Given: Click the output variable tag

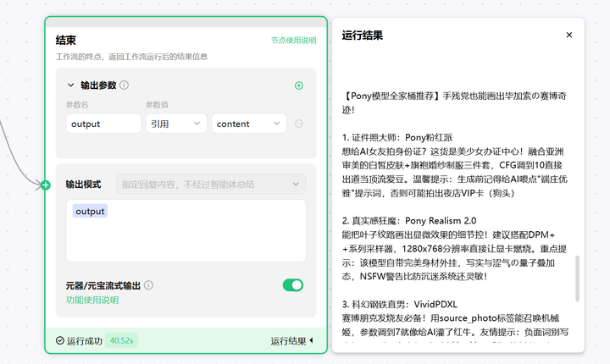Looking at the screenshot, I should coord(90,211).
